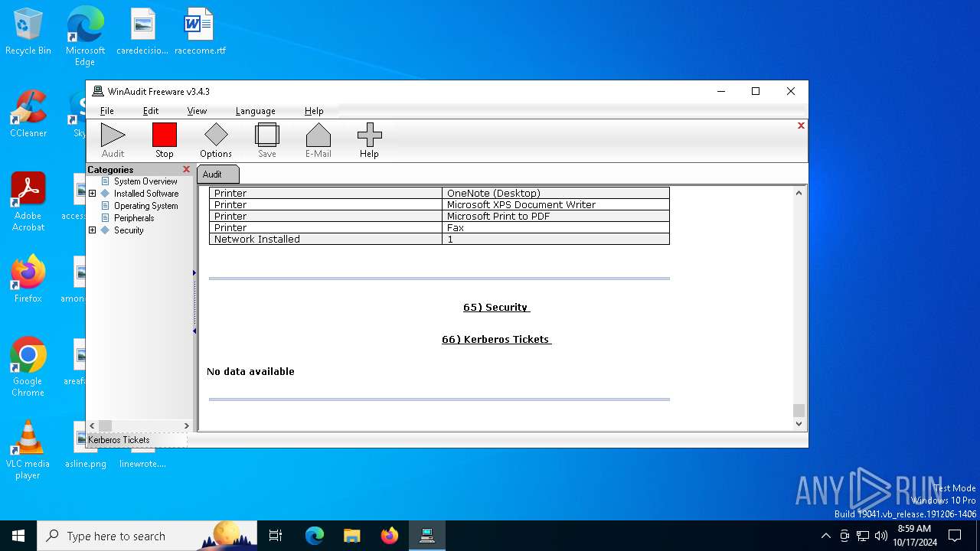
Task: Click the 65) Security section heading
Action: [496, 307]
